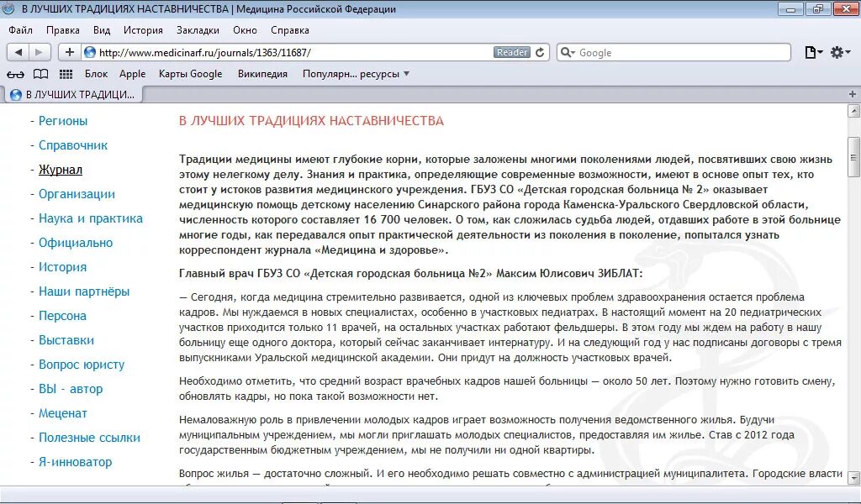Open the Наши партнёры link
861x504 pixels.
coord(84,291)
